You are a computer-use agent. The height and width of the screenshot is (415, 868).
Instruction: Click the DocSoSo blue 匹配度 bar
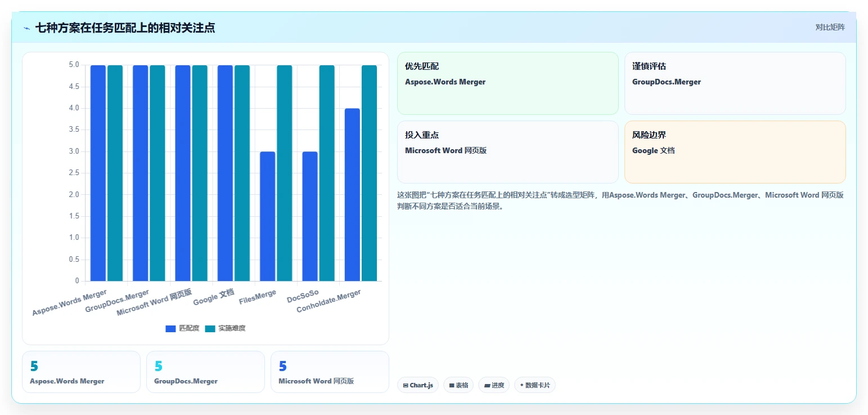[x=310, y=216]
